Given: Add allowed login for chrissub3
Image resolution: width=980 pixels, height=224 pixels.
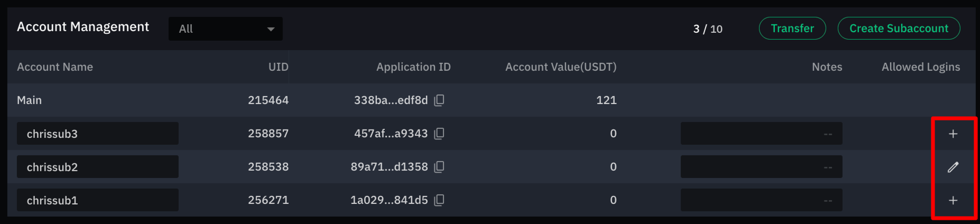Looking at the screenshot, I should [x=953, y=134].
